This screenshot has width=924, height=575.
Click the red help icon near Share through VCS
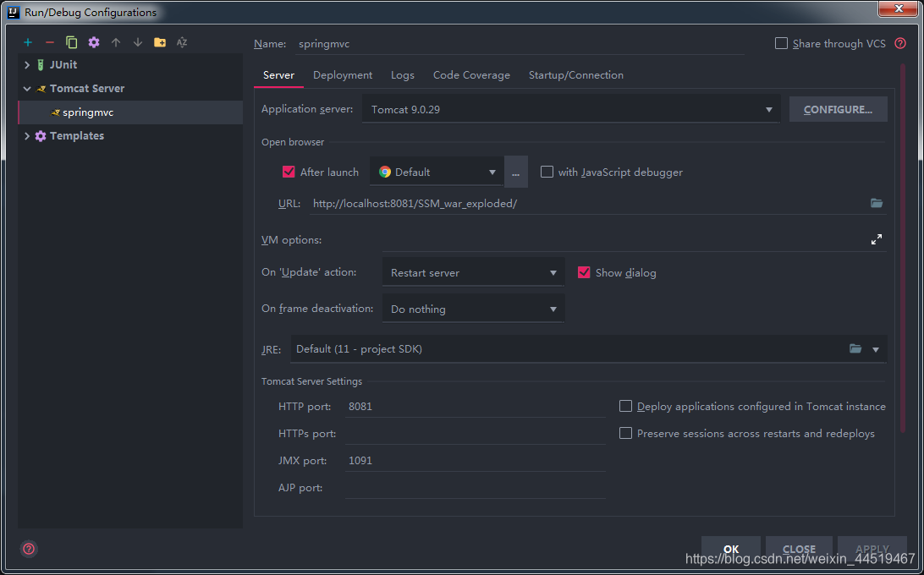(x=899, y=43)
